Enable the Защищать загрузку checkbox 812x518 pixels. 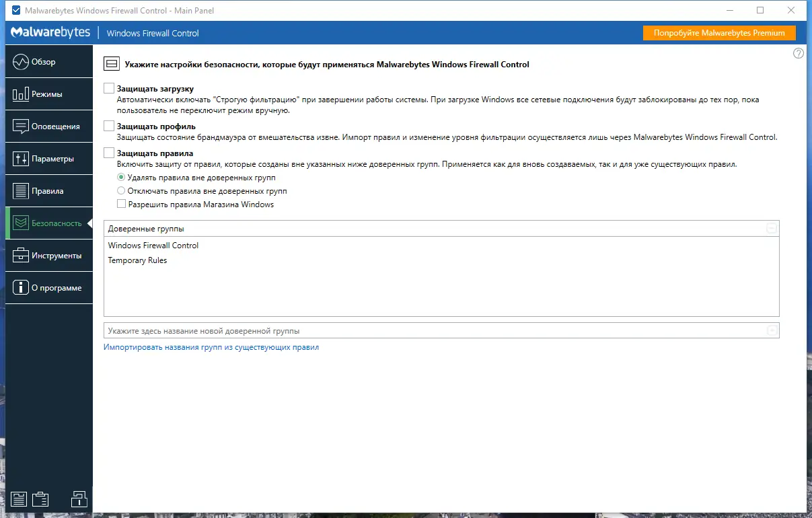(109, 88)
